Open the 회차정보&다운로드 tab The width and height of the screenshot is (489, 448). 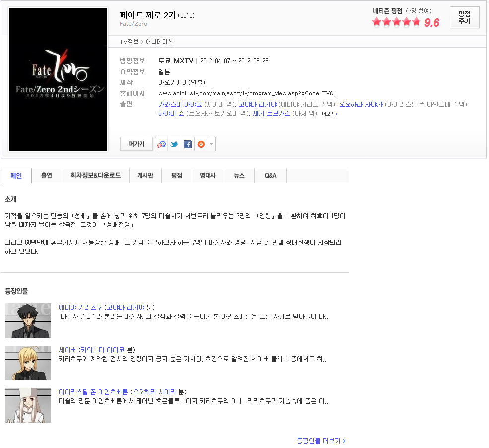pos(95,176)
